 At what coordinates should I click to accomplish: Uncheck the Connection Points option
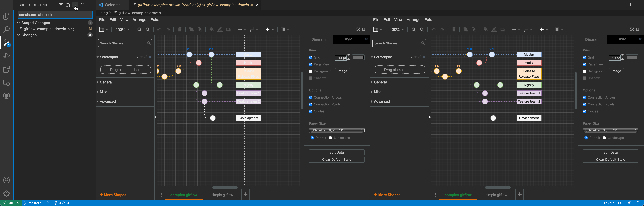click(x=311, y=104)
